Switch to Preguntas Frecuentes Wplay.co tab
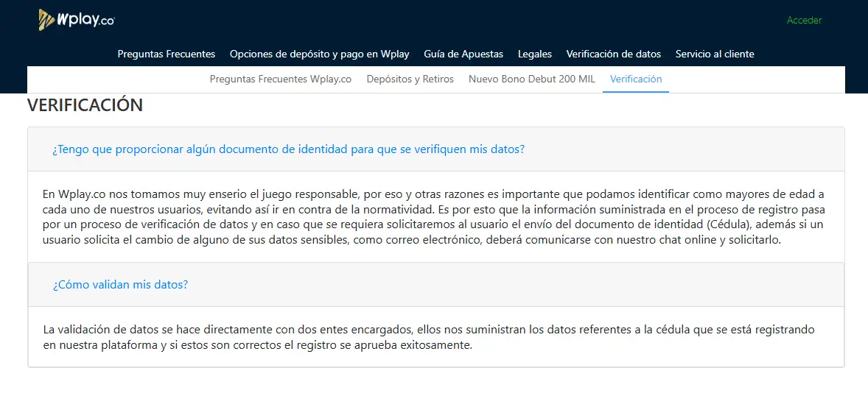868x393 pixels. (281, 79)
